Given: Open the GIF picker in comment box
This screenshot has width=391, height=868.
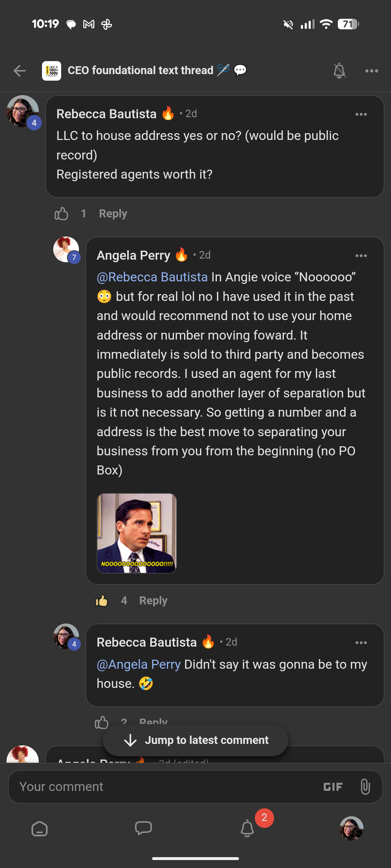Looking at the screenshot, I should (x=333, y=787).
